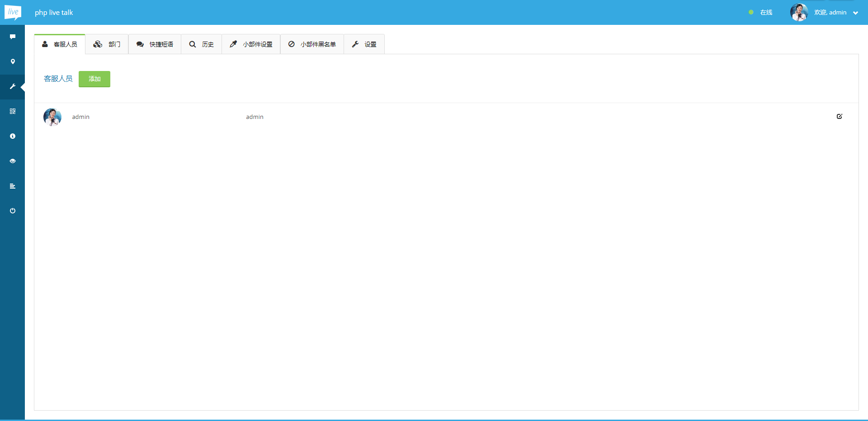
Task: Click the live logo icon top left
Action: coord(13,12)
